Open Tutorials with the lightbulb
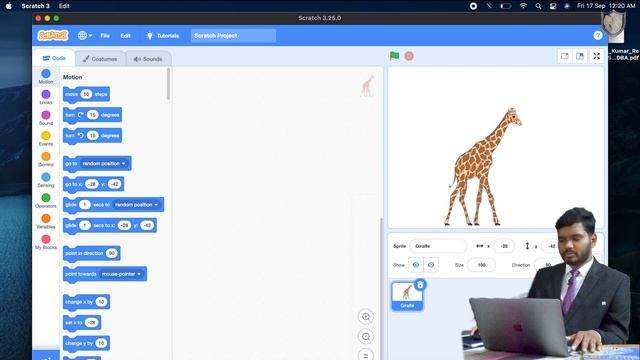The height and width of the screenshot is (360, 640). click(163, 36)
